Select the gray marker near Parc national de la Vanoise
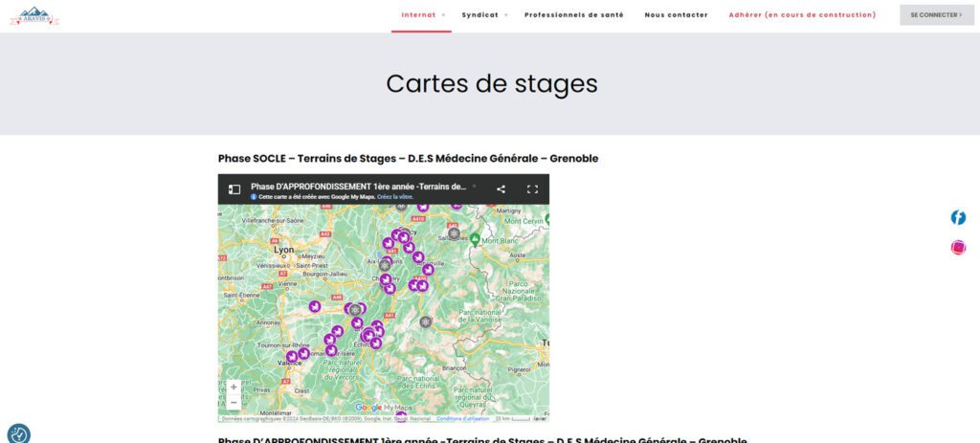Screen dimensions: 980x443 click(x=426, y=321)
